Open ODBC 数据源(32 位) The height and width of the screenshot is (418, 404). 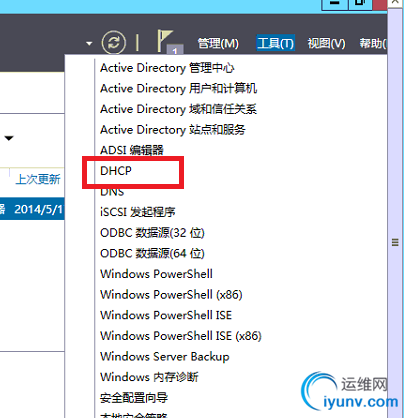tap(152, 233)
